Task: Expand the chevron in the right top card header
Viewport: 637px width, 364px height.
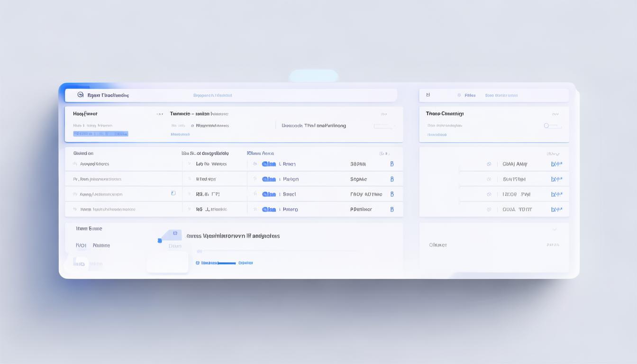Action: tap(555, 114)
